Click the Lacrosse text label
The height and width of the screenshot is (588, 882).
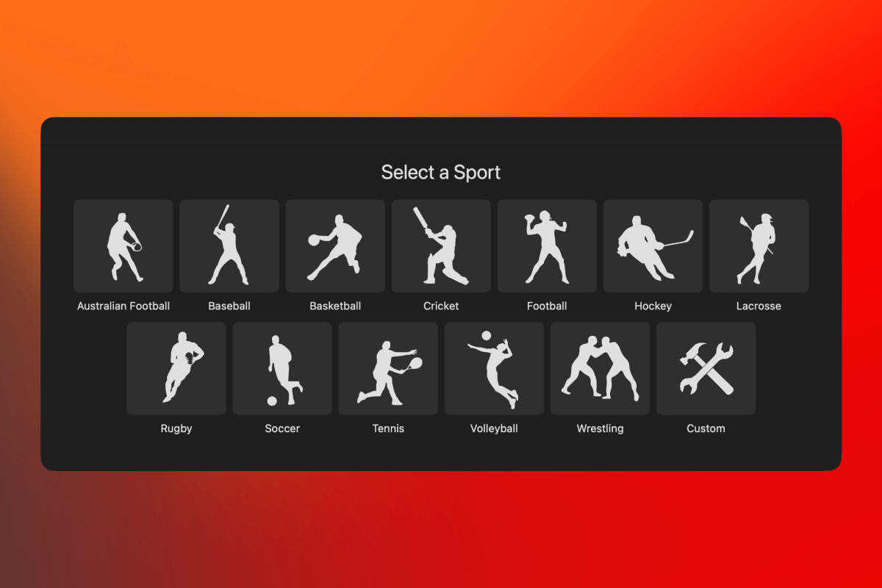(x=759, y=306)
